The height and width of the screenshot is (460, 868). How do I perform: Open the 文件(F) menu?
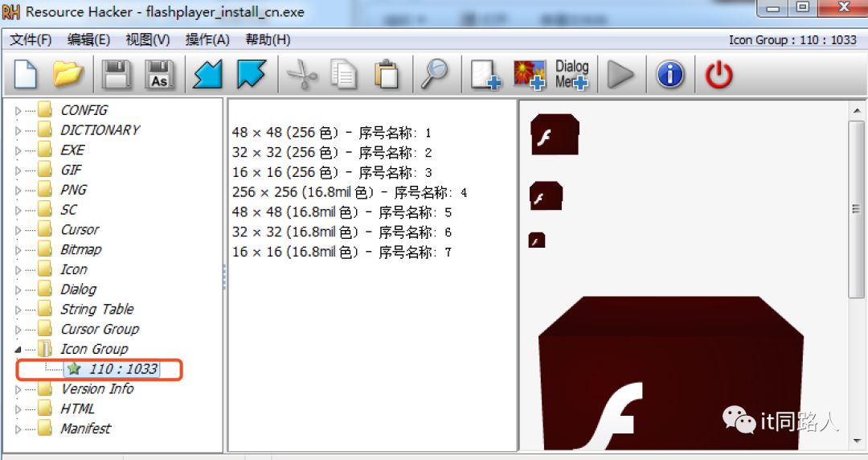tap(31, 40)
